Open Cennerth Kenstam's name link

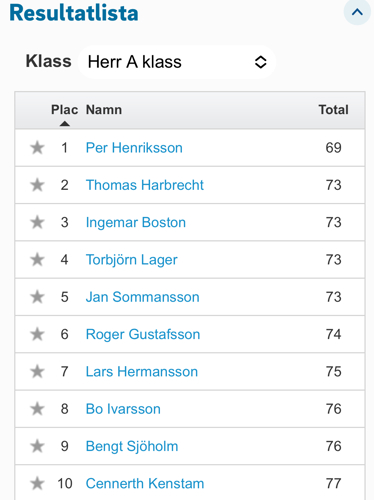click(145, 484)
